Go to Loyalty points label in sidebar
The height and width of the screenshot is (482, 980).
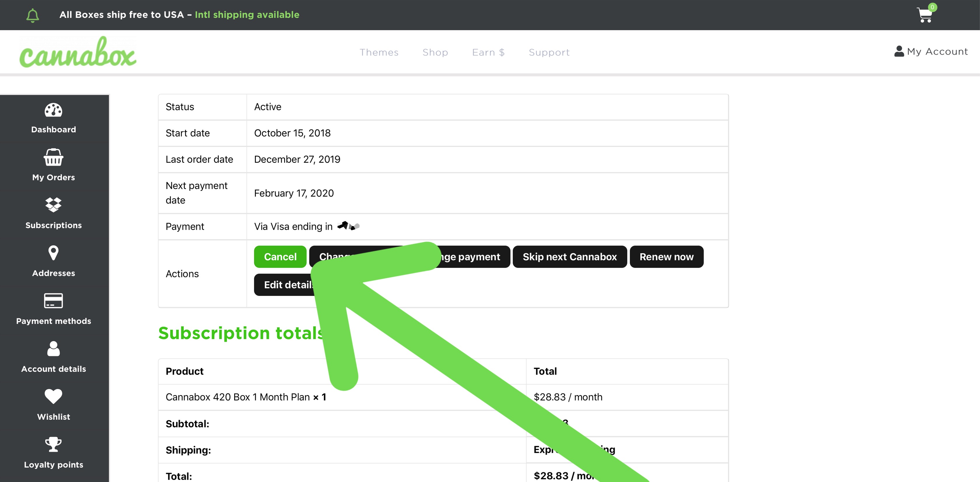[x=53, y=465]
